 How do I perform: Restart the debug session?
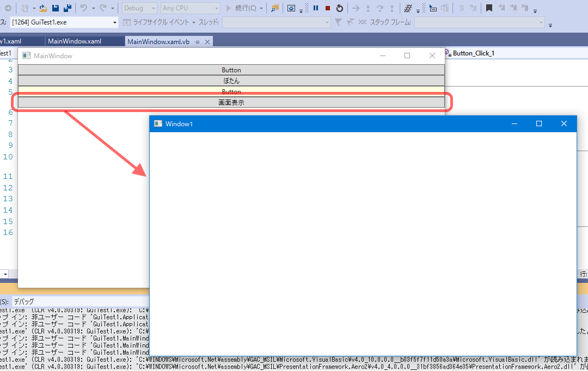click(x=340, y=8)
